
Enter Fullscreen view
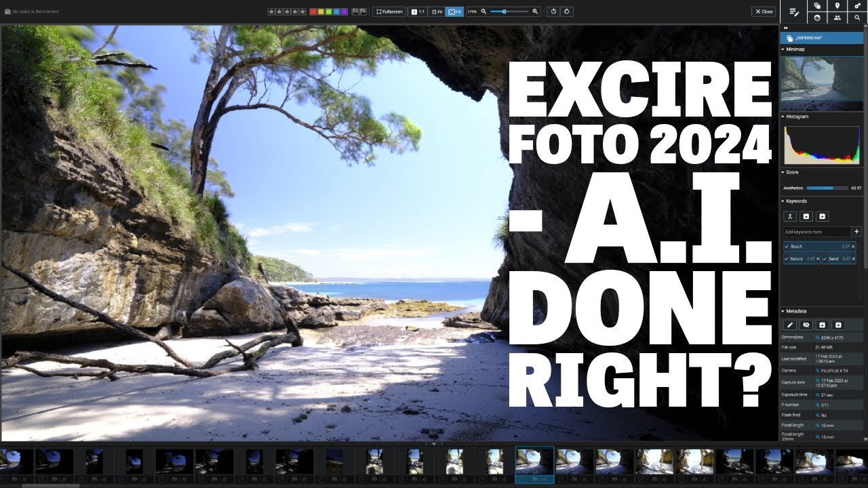389,12
